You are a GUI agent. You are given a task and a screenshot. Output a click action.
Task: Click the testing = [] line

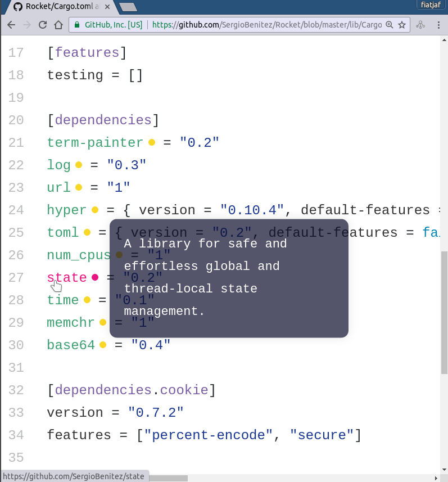tap(95, 75)
